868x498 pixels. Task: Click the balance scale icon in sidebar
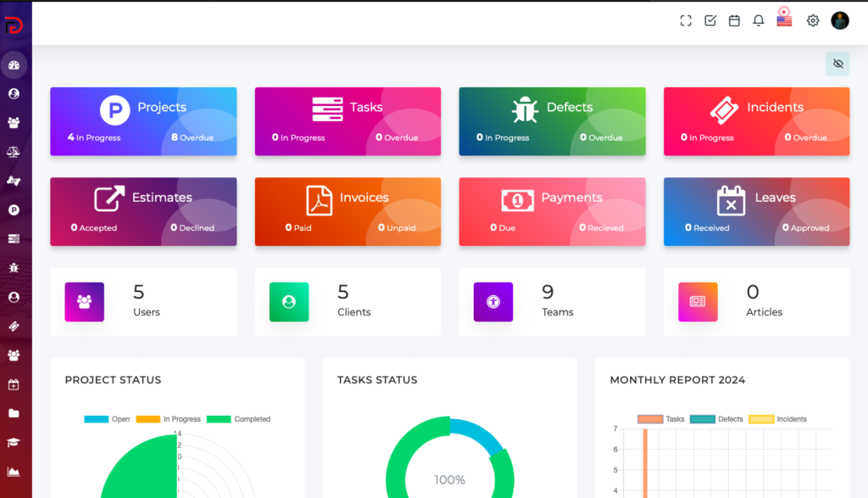pos(14,152)
